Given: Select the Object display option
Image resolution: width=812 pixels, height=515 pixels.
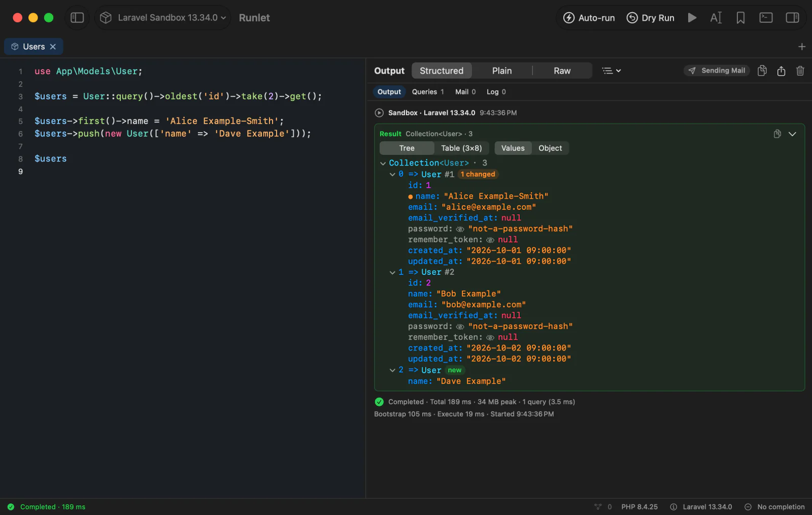Looking at the screenshot, I should pos(550,148).
